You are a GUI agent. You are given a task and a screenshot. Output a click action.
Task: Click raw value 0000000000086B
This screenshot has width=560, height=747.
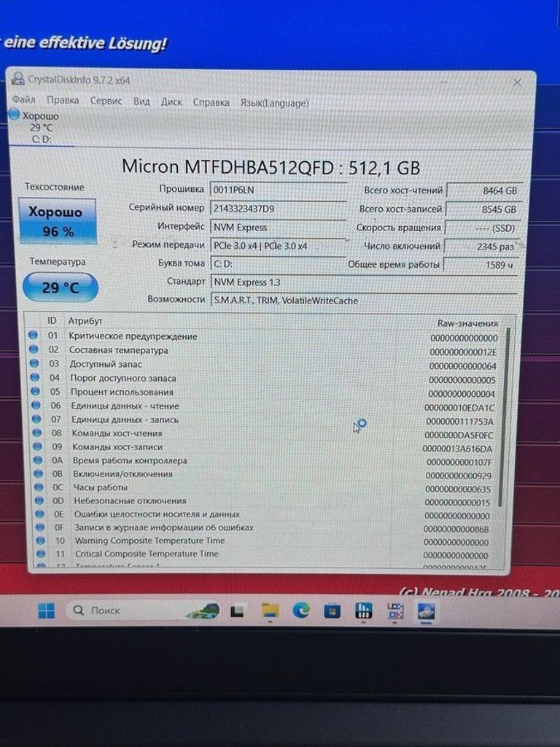(456, 529)
